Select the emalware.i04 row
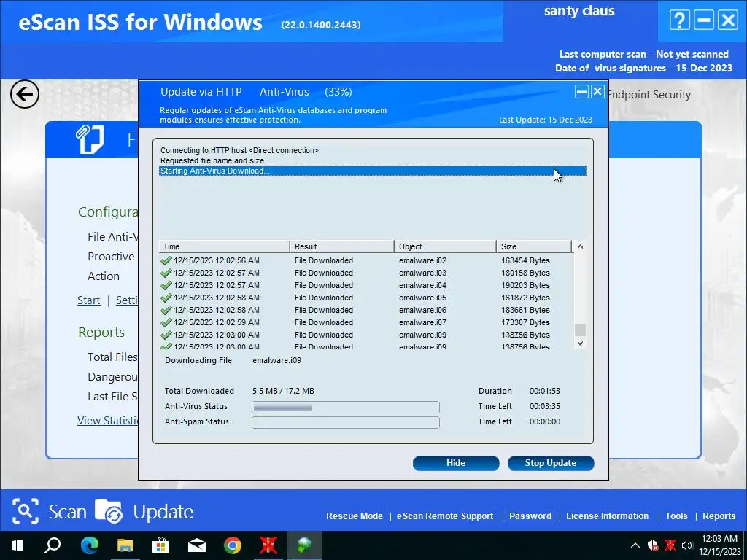 [366, 285]
